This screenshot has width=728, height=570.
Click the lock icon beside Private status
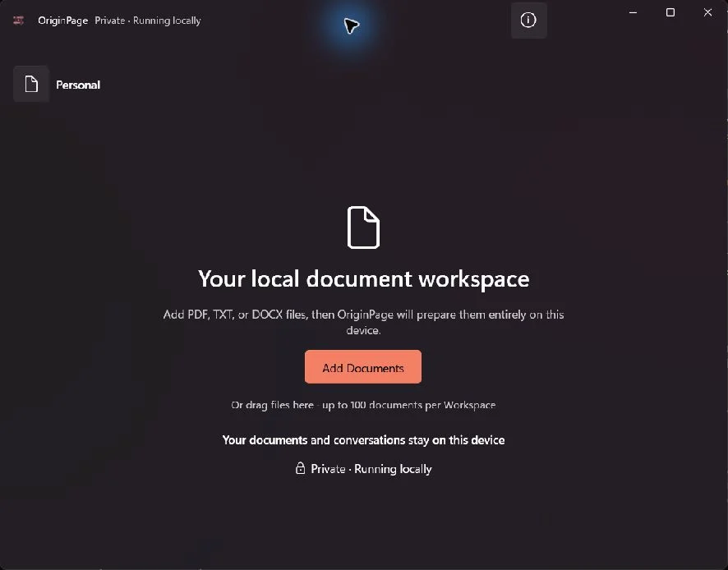click(301, 468)
